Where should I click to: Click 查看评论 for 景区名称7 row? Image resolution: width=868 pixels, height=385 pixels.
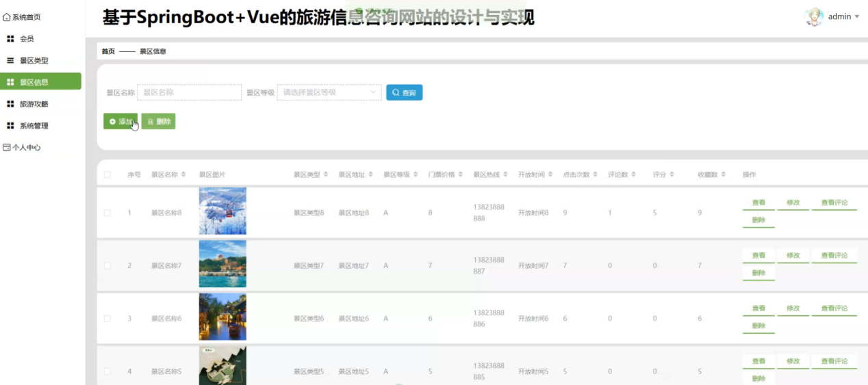point(834,256)
